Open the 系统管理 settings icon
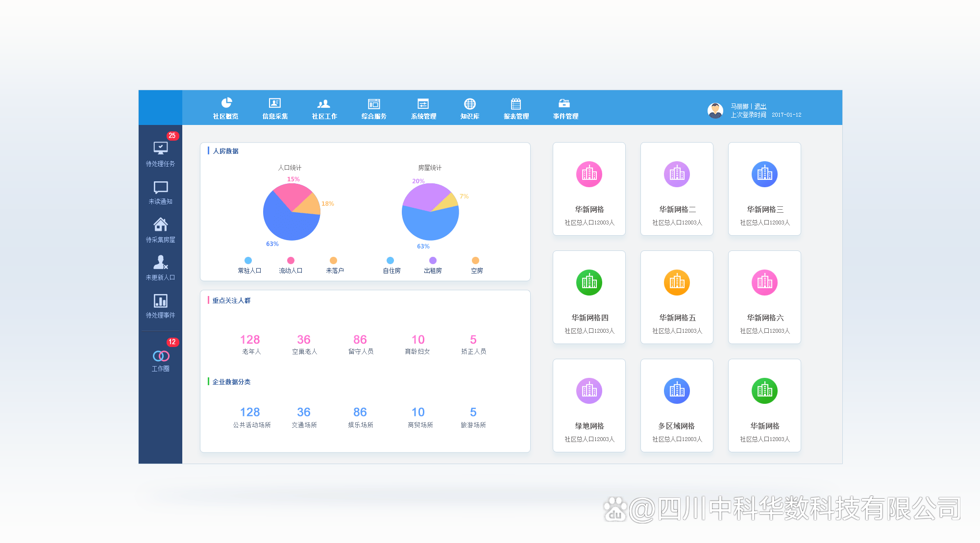 [423, 103]
